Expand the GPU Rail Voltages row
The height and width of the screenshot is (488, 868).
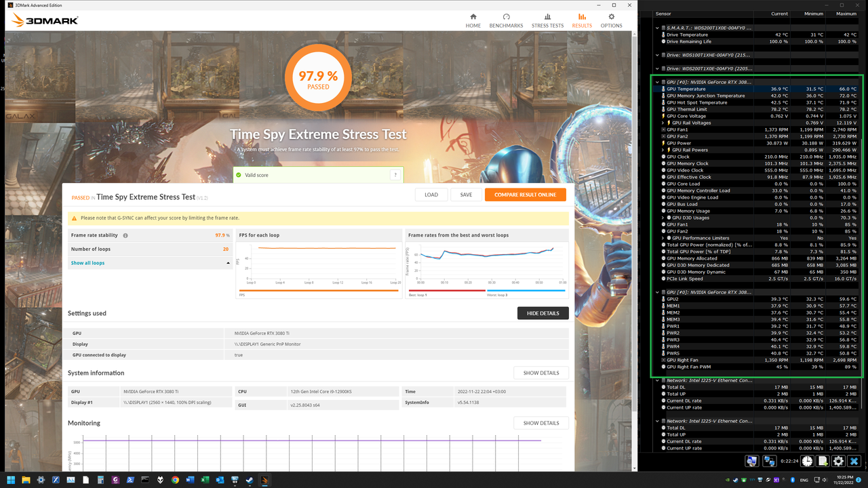point(663,123)
